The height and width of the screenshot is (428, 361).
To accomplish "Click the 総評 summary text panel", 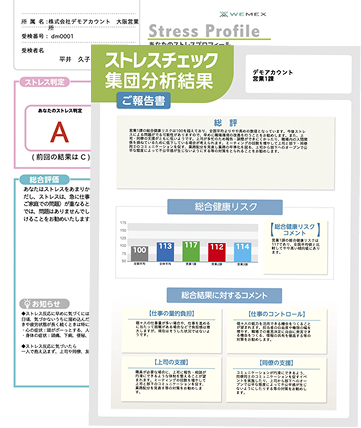I will (226, 153).
